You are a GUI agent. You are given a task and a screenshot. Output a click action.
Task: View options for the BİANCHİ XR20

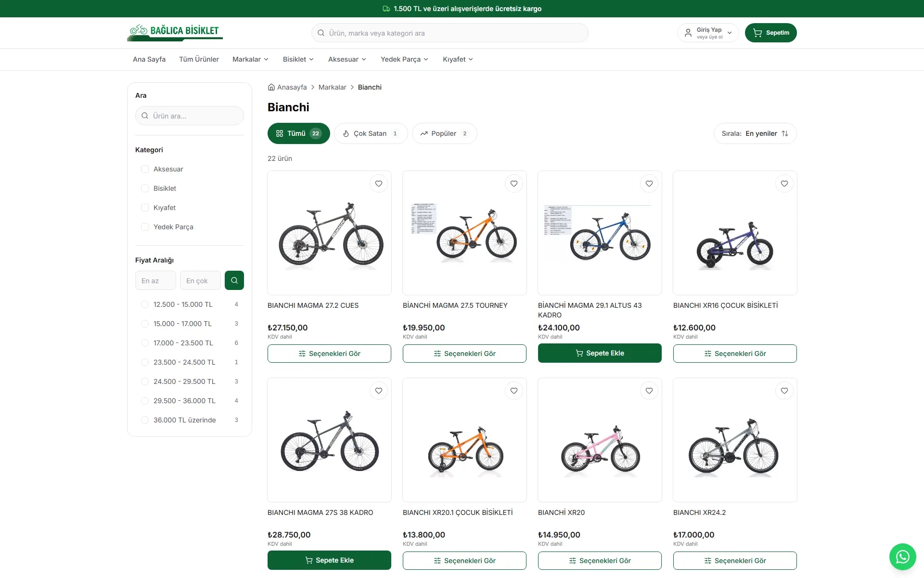point(600,561)
